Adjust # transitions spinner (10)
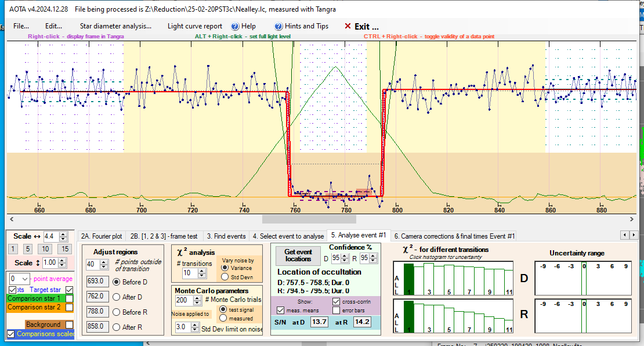The width and height of the screenshot is (644, 346). [202, 273]
